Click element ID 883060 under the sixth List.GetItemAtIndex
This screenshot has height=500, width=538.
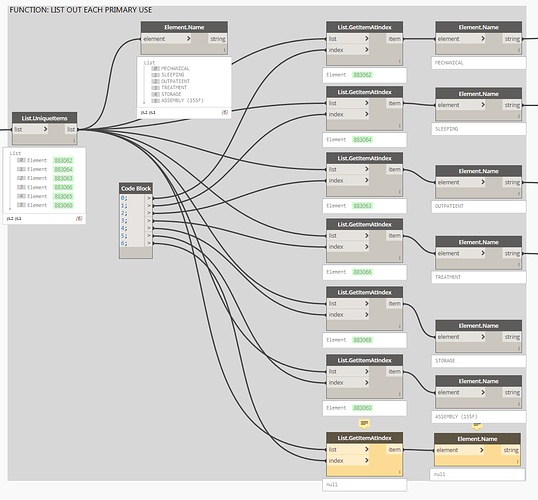pos(362,408)
